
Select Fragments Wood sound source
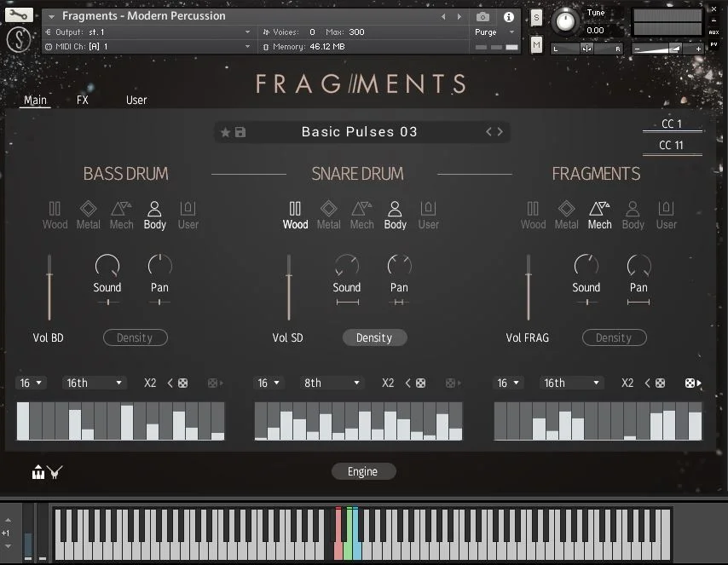click(x=533, y=216)
